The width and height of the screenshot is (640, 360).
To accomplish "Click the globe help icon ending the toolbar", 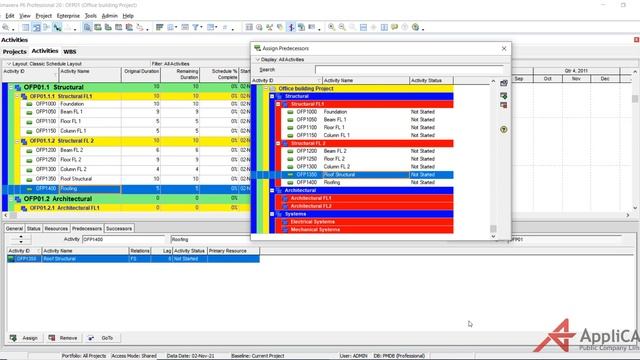I will point(415,27).
